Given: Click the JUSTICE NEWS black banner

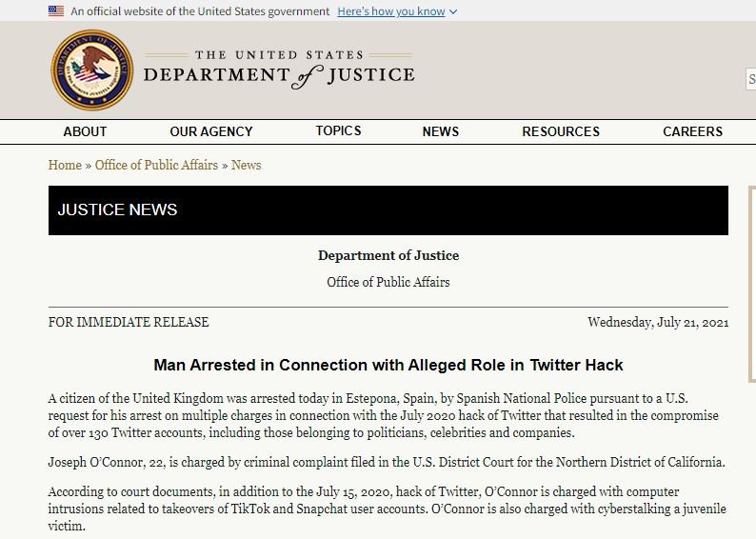Looking at the screenshot, I should pyautogui.click(x=388, y=210).
